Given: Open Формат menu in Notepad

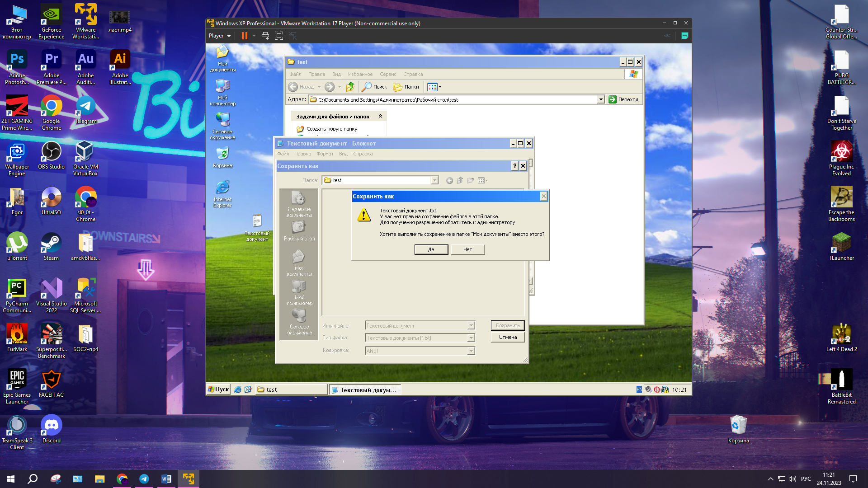Looking at the screenshot, I should 325,154.
